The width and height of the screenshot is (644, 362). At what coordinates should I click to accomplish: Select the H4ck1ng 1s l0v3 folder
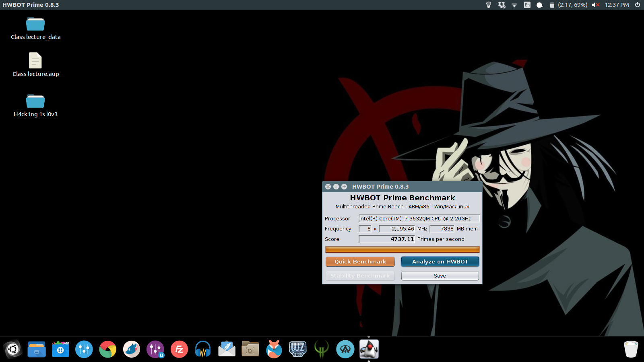[35, 105]
